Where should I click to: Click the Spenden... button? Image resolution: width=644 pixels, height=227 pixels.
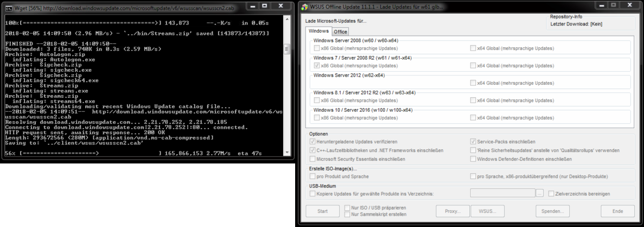coord(552,211)
